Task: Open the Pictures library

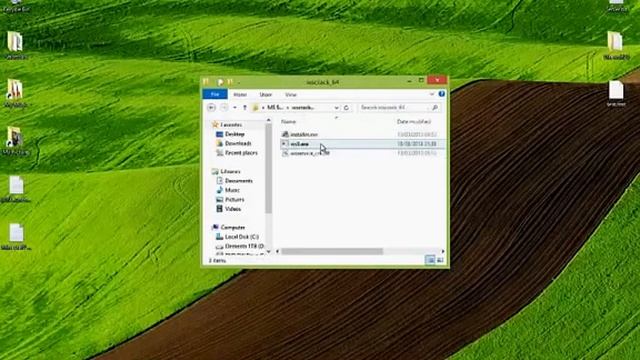Action: tap(235, 200)
